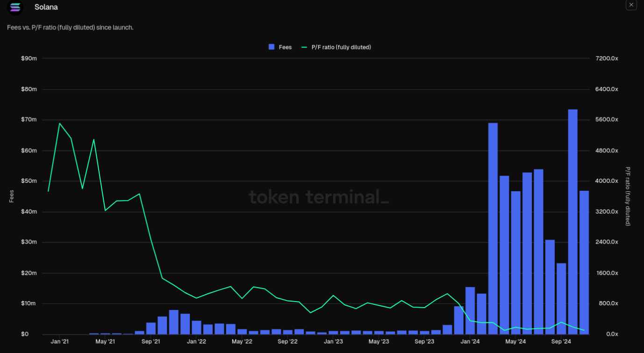This screenshot has height=353, width=644.
Task: Toggle the Fees series in the legend
Action: [x=279, y=47]
